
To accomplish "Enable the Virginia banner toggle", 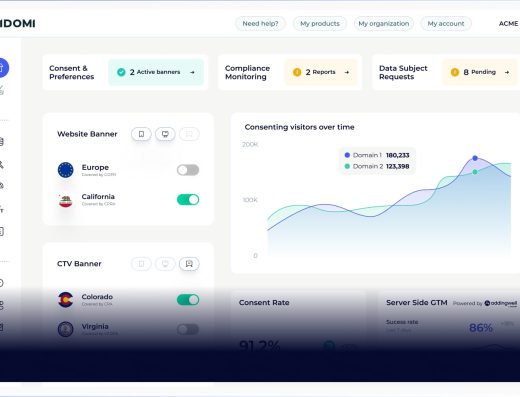I will (188, 329).
